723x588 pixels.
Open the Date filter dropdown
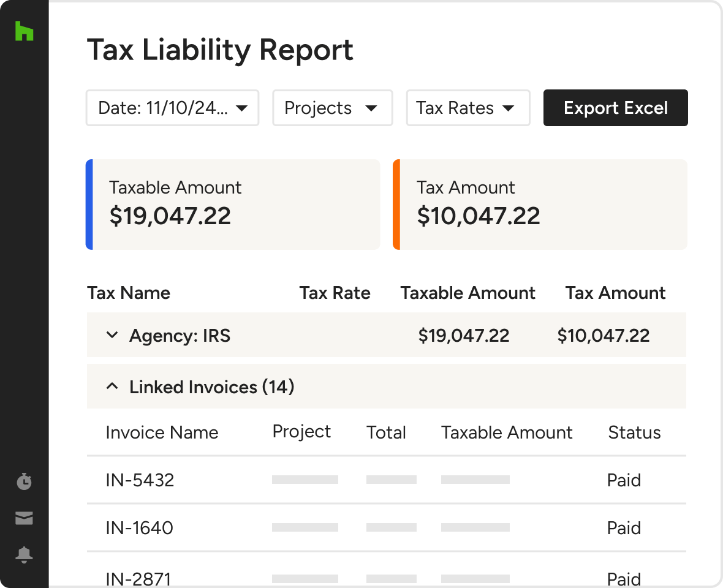[172, 108]
